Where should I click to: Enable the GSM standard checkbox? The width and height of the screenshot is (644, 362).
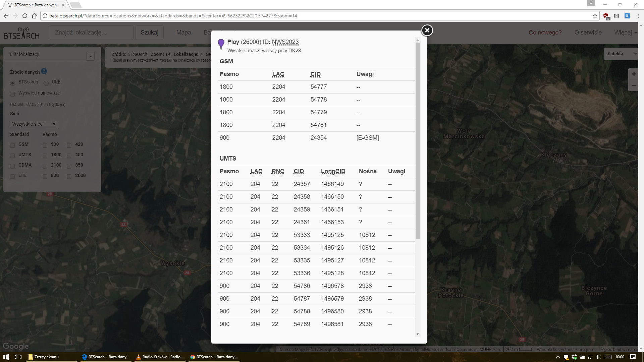click(12, 145)
